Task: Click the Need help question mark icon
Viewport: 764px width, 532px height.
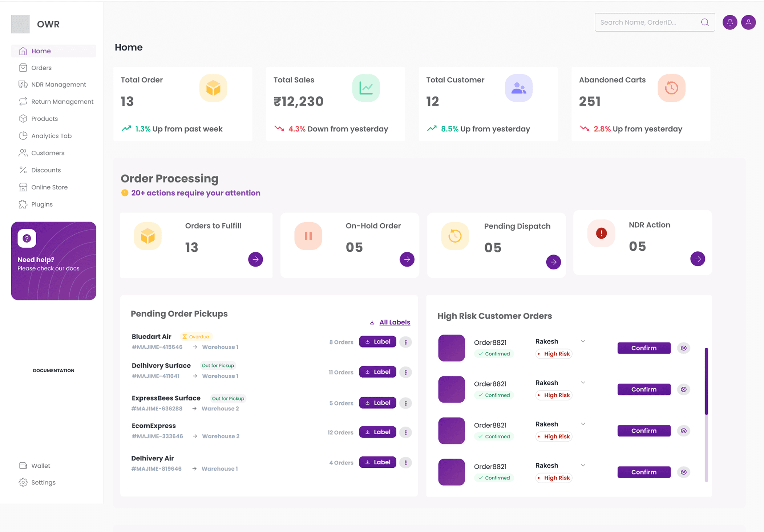Action: (27, 239)
